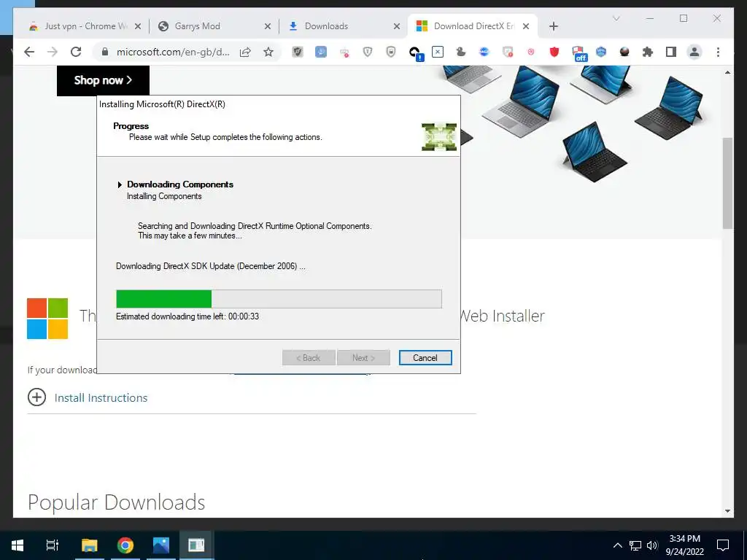Click 'Popular Downloads' heading
747x560 pixels.
click(116, 502)
